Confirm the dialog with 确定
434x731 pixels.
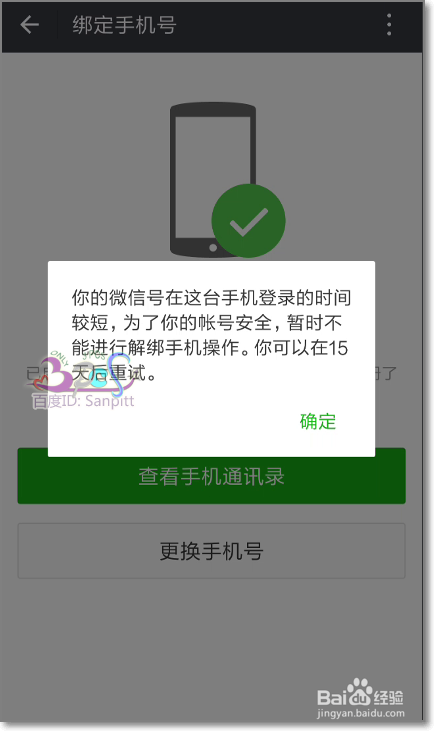[317, 421]
